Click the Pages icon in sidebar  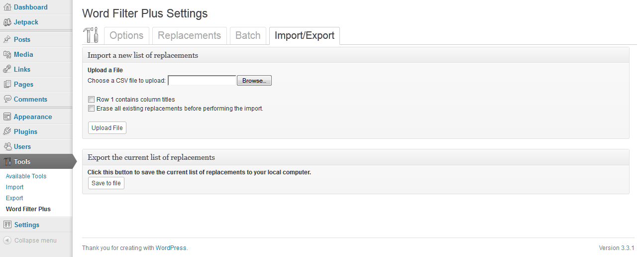(7, 84)
